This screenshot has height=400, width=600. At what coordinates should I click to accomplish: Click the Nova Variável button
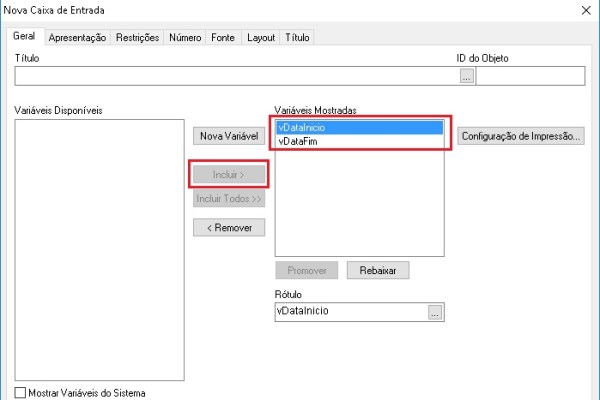pyautogui.click(x=229, y=135)
